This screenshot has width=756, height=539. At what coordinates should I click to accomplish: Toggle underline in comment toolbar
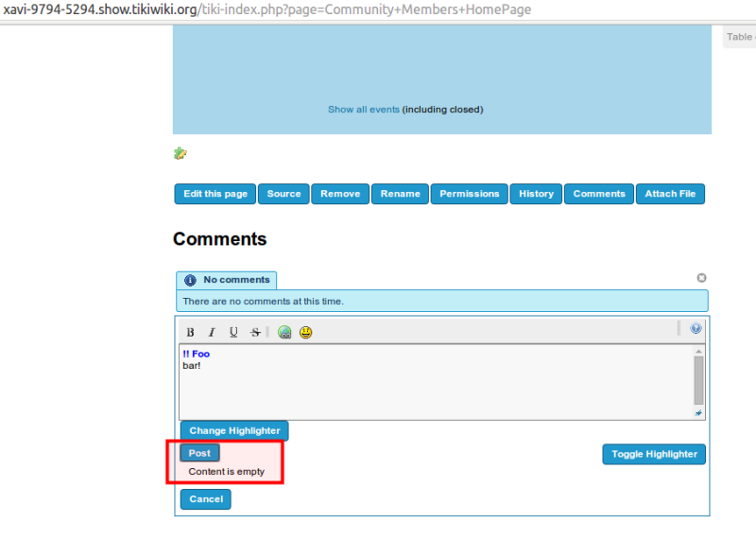tap(233, 332)
